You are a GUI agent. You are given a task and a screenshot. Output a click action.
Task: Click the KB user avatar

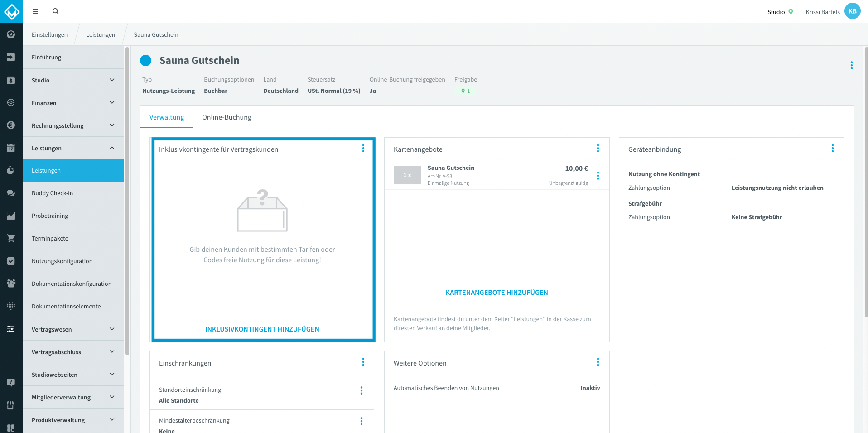point(852,11)
